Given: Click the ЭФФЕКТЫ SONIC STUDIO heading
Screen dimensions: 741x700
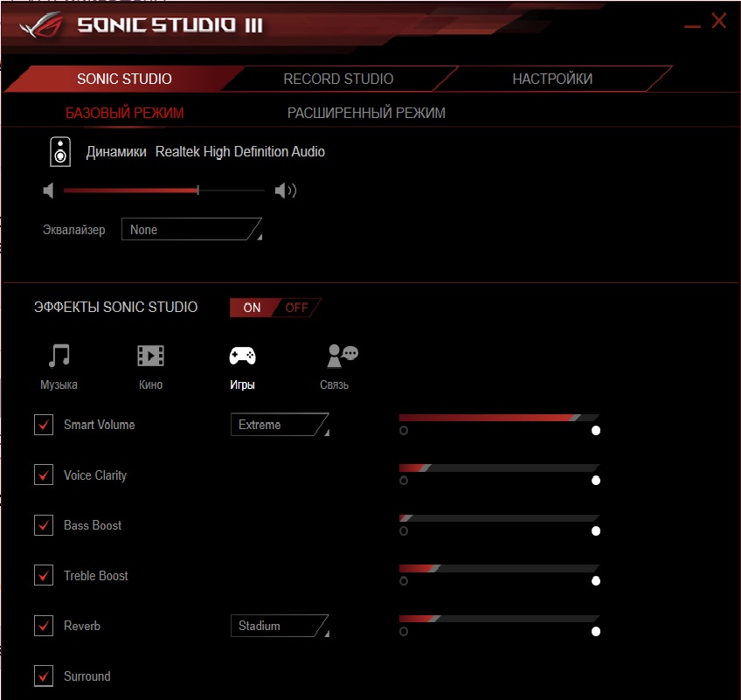Looking at the screenshot, I should point(115,308).
